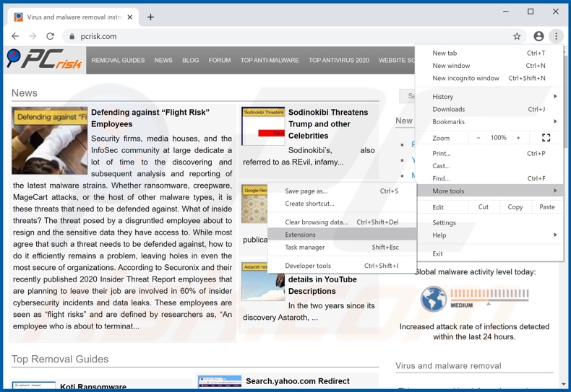Open Settings from the Chrome menu
Screen dimensions: 571x392
pos(444,223)
